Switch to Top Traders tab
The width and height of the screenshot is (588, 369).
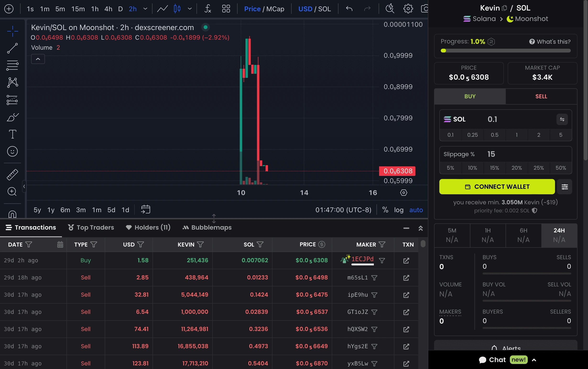pos(91,227)
